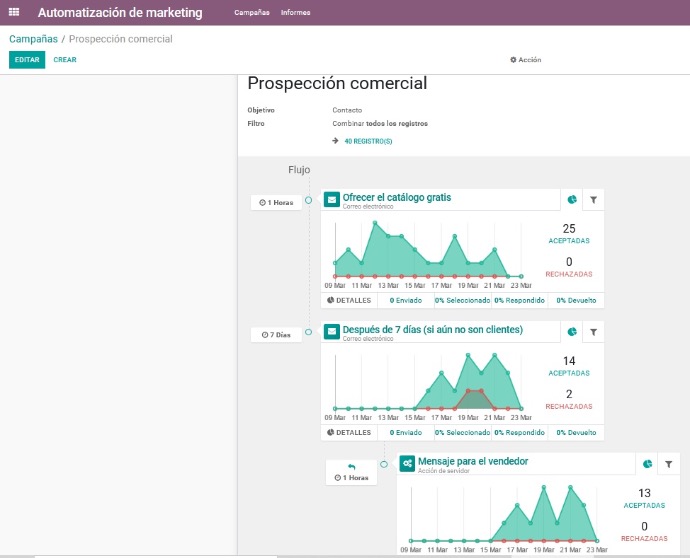Click 0 RECHAZADAS count of first activity
This screenshot has width=690, height=558.
coord(569,267)
